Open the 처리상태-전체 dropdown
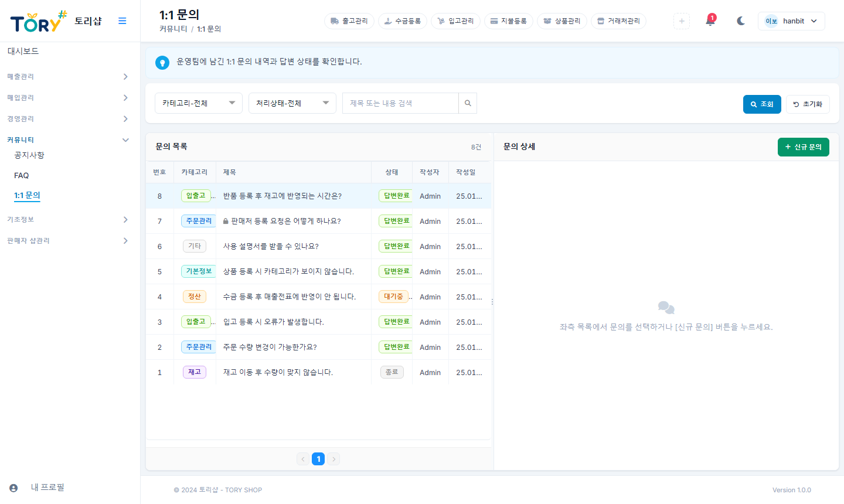This screenshot has height=504, width=844. [x=292, y=103]
